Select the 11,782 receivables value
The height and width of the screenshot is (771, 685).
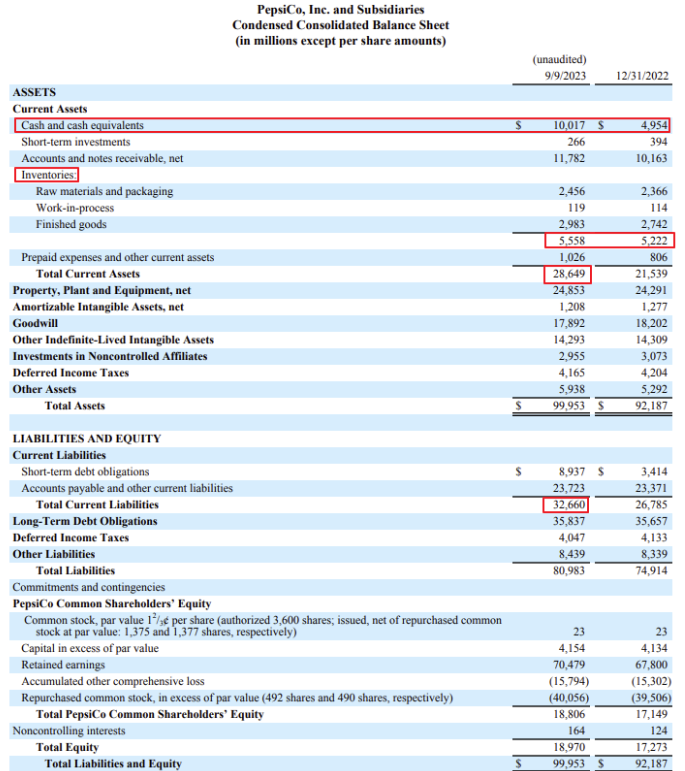pos(569,158)
